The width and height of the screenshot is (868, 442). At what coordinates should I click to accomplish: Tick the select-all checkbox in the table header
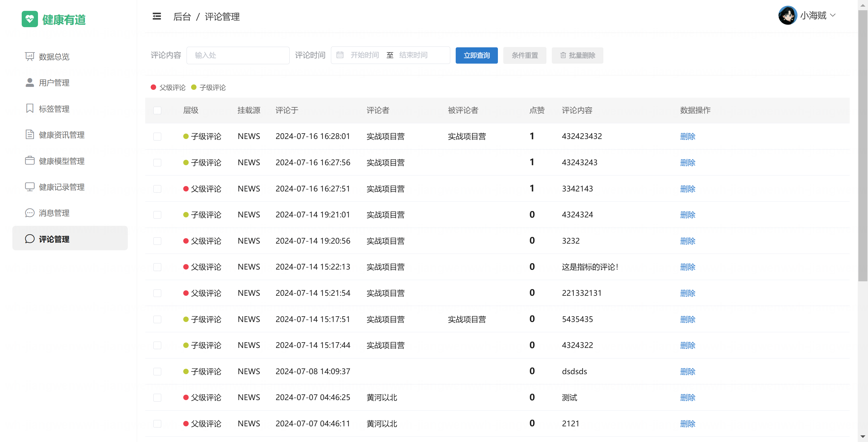[157, 111]
